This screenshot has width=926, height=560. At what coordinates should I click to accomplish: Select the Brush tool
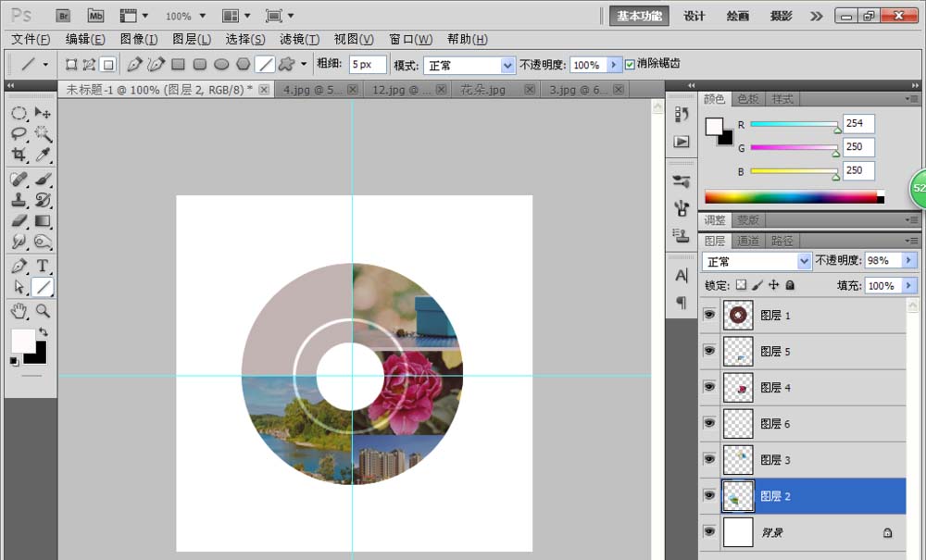tap(43, 179)
